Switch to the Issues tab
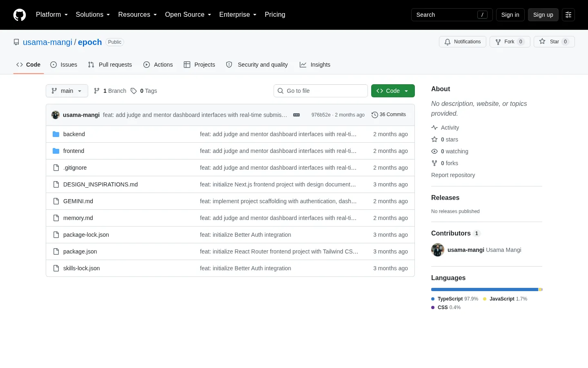588x368 pixels. (x=64, y=65)
